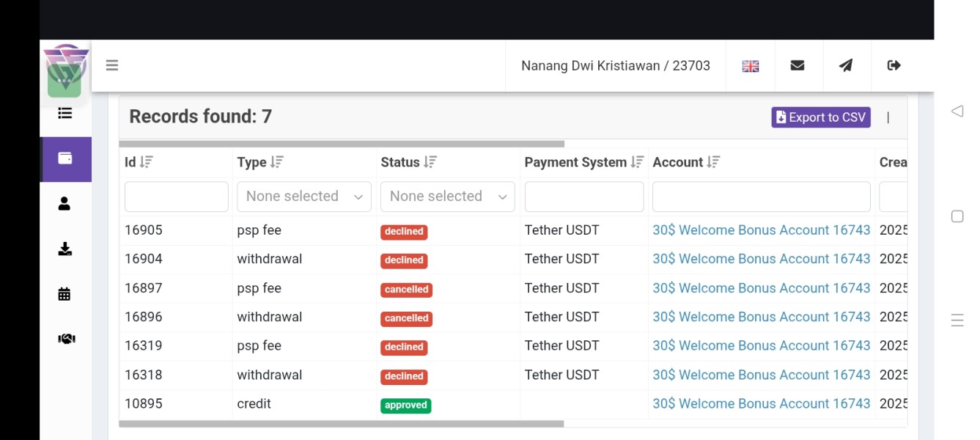
Task: Click Id cell 10895
Action: click(144, 403)
